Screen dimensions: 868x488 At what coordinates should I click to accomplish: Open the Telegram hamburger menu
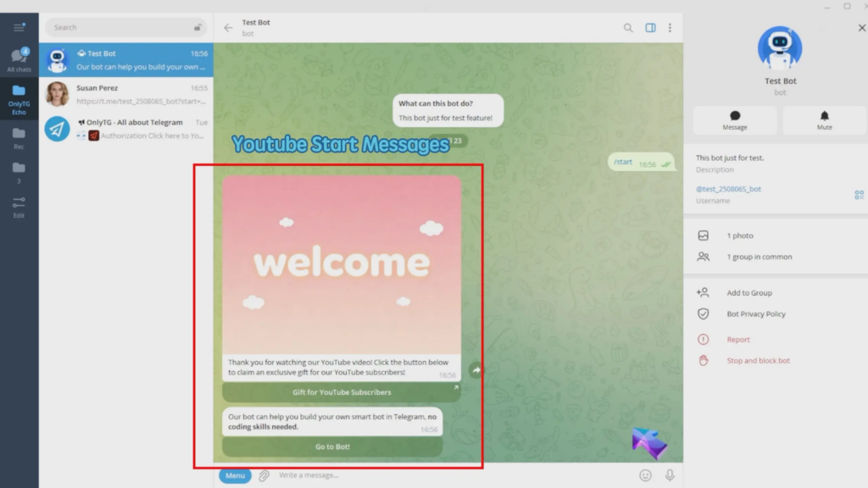coord(19,26)
